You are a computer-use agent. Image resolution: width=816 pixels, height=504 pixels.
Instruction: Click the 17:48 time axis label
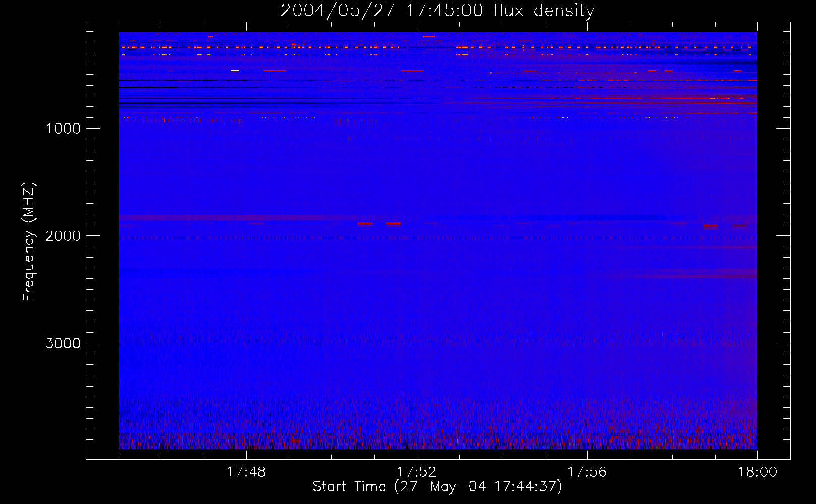[246, 472]
